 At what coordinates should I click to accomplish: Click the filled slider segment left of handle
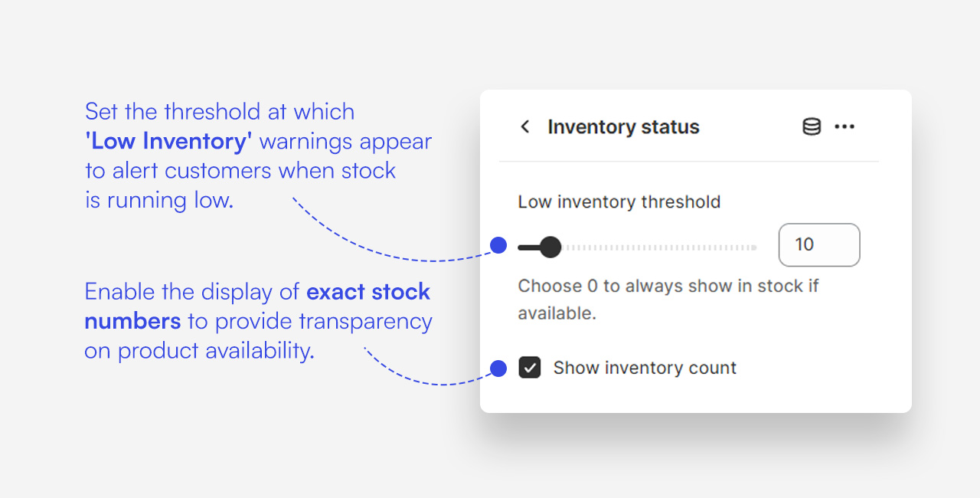(x=528, y=247)
